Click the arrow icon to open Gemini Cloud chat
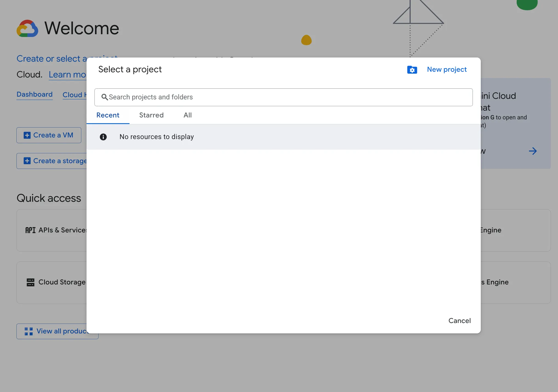The width and height of the screenshot is (558, 392). (x=533, y=151)
